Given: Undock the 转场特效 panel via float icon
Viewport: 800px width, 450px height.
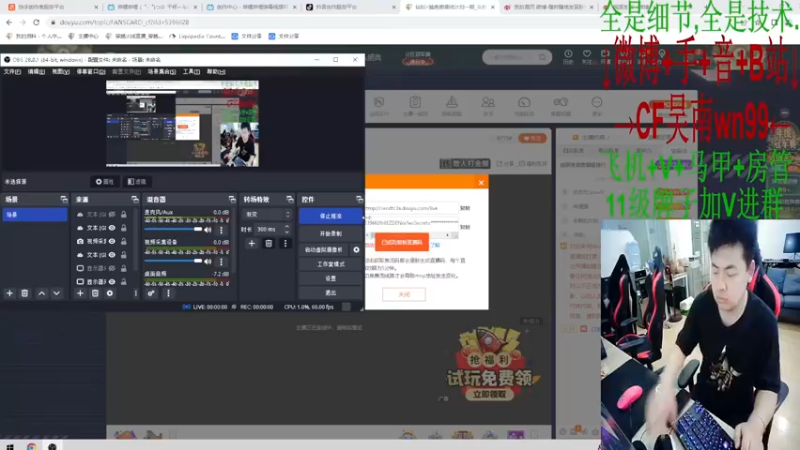Looking at the screenshot, I should (290, 199).
